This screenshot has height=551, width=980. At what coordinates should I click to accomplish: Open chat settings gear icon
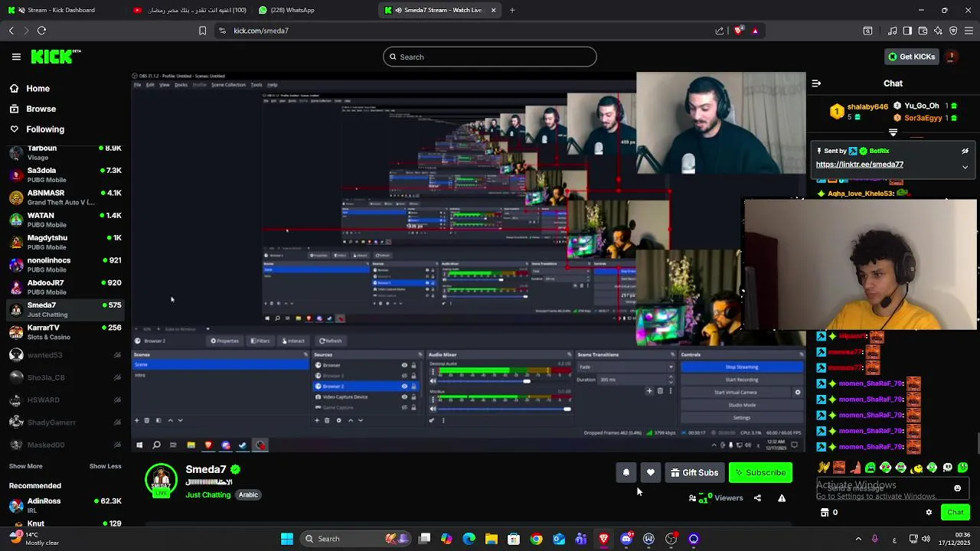(929, 513)
